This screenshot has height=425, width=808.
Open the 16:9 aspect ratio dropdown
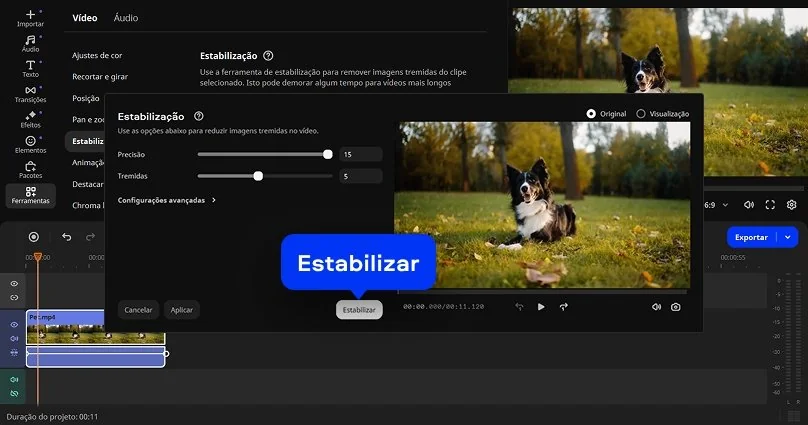coord(724,205)
